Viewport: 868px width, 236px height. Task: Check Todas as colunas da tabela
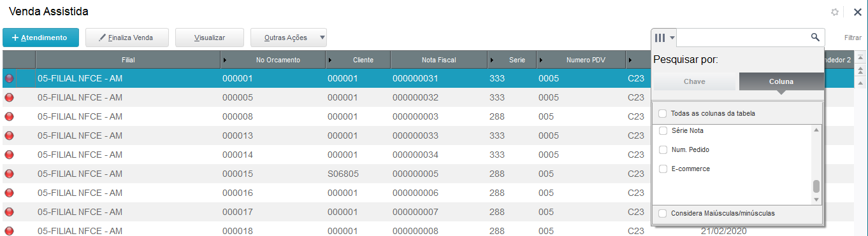point(663,113)
